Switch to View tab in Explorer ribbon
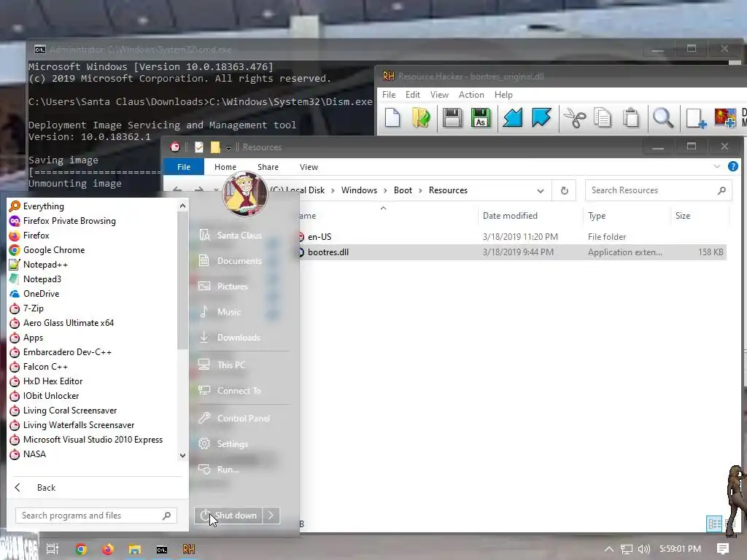 point(309,167)
